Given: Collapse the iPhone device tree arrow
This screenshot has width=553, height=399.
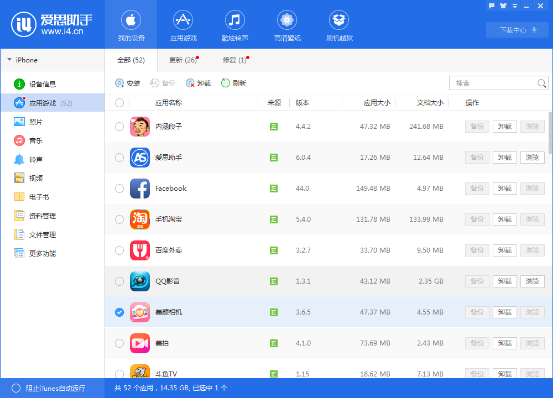Looking at the screenshot, I should point(9,60).
